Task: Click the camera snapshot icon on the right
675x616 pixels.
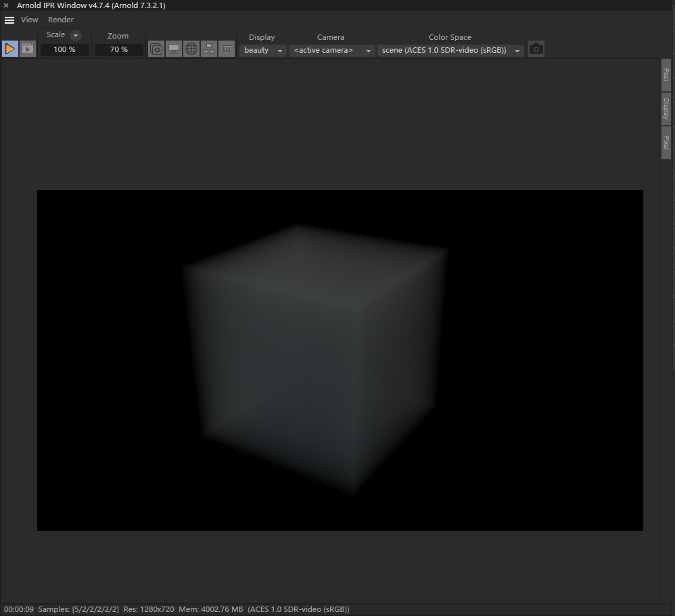Action: pyautogui.click(x=536, y=48)
